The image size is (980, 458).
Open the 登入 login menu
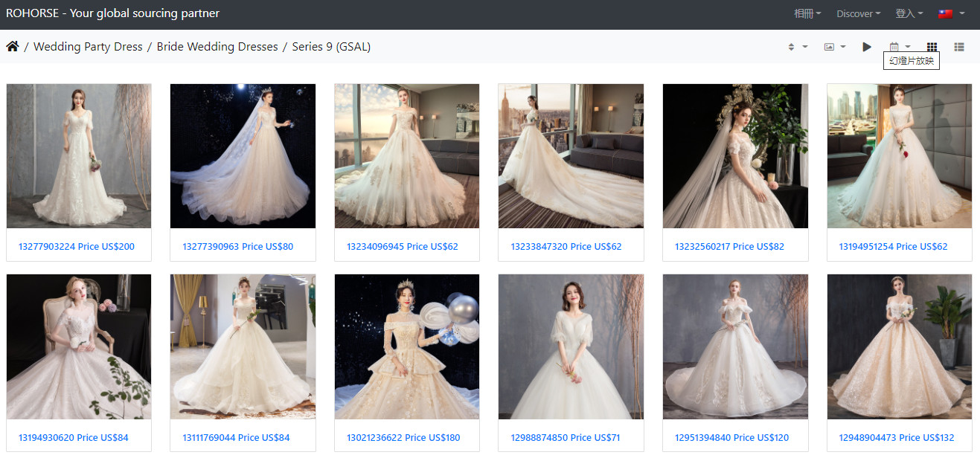(909, 13)
